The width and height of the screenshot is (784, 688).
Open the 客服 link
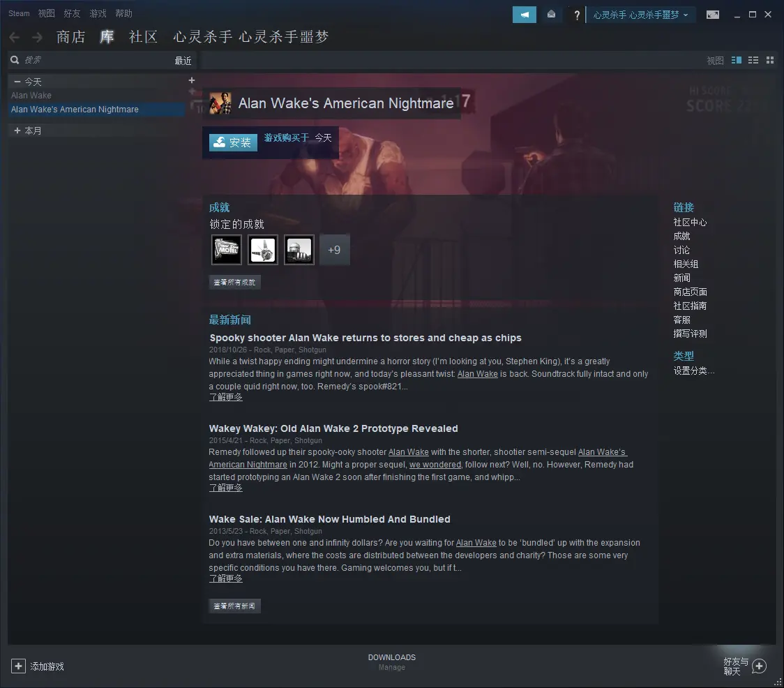pos(681,320)
